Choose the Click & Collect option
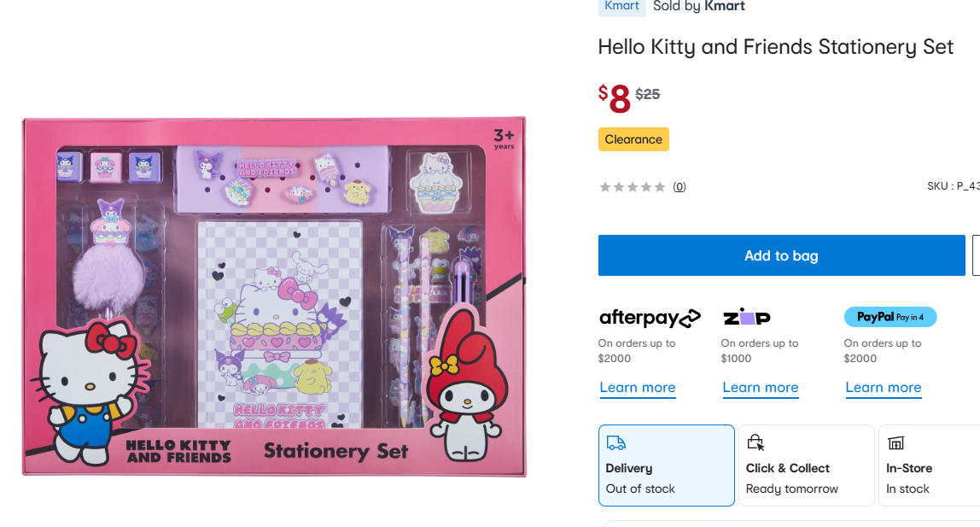980x527 pixels. 806,466
